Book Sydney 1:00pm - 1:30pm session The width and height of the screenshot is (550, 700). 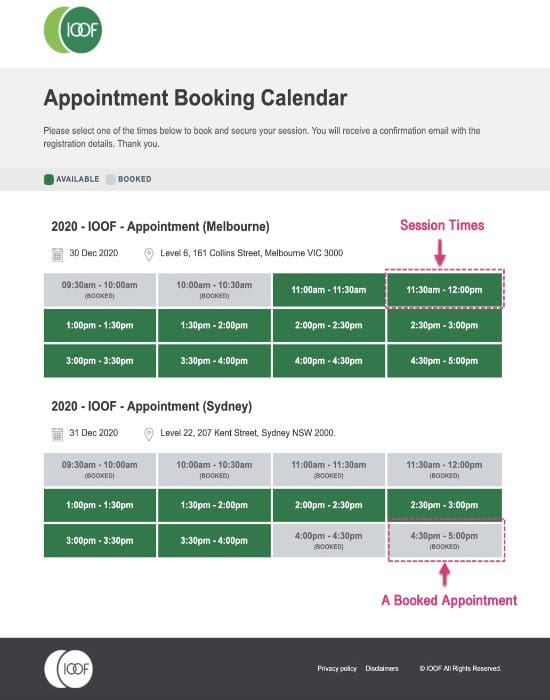tap(100, 505)
